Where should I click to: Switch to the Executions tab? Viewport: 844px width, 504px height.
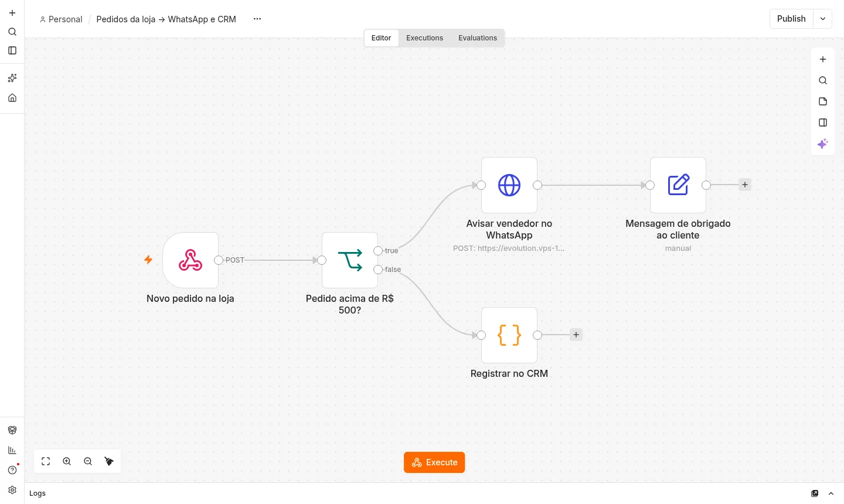tap(425, 38)
